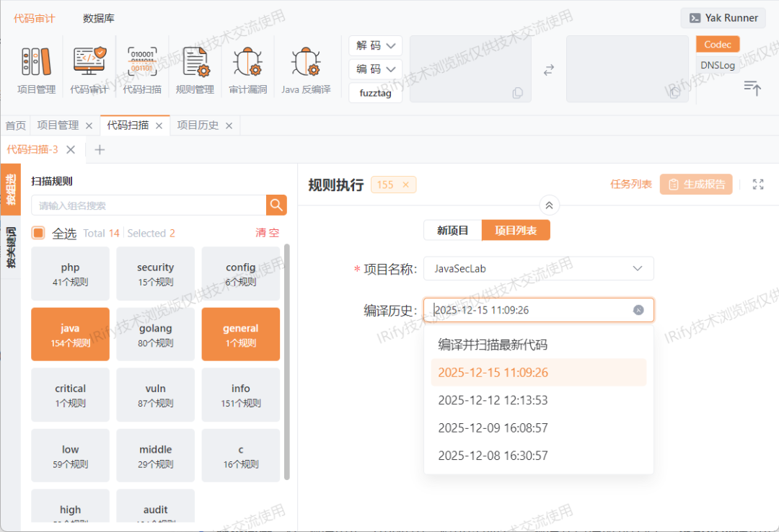The width and height of the screenshot is (779, 532).
Task: Copy the right codec box content
Action: [x=674, y=93]
